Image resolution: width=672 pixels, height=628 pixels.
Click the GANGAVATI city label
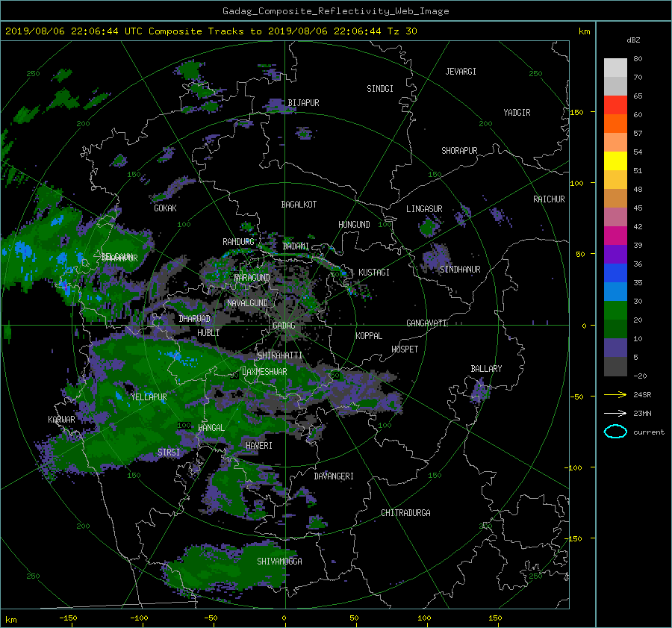[426, 323]
